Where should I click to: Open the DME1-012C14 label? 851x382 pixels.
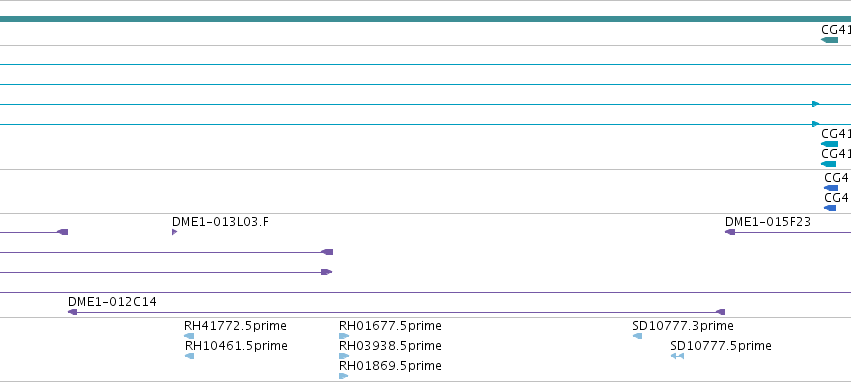(112, 302)
